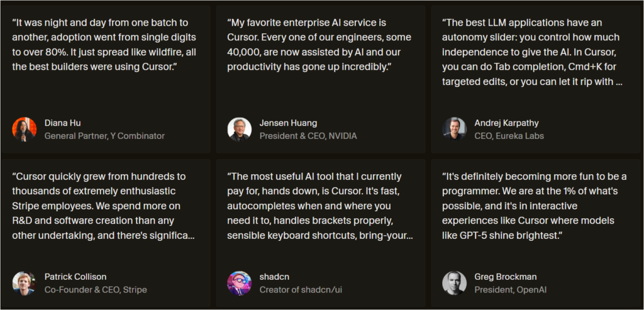Click the shadcn author name
The height and width of the screenshot is (310, 644).
(x=274, y=277)
